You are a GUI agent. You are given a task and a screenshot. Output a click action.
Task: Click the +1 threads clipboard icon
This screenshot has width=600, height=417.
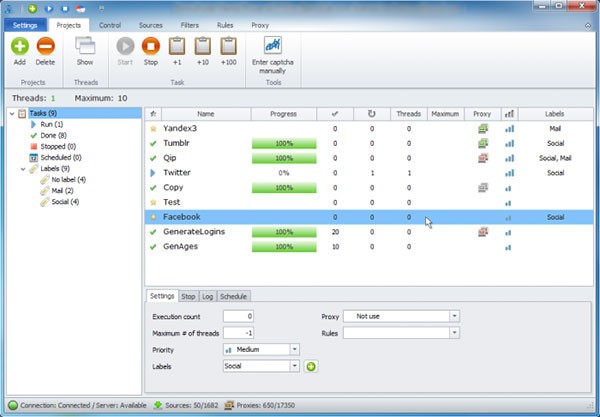[177, 45]
